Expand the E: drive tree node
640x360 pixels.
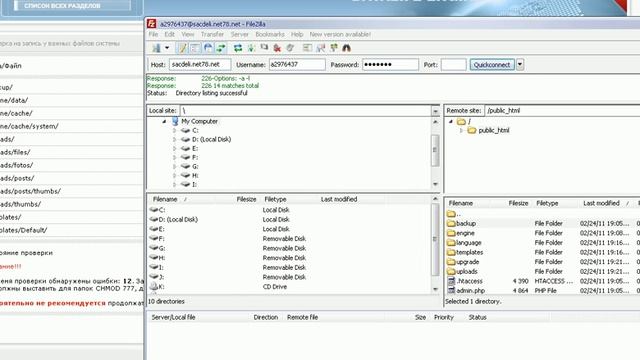coord(174,149)
